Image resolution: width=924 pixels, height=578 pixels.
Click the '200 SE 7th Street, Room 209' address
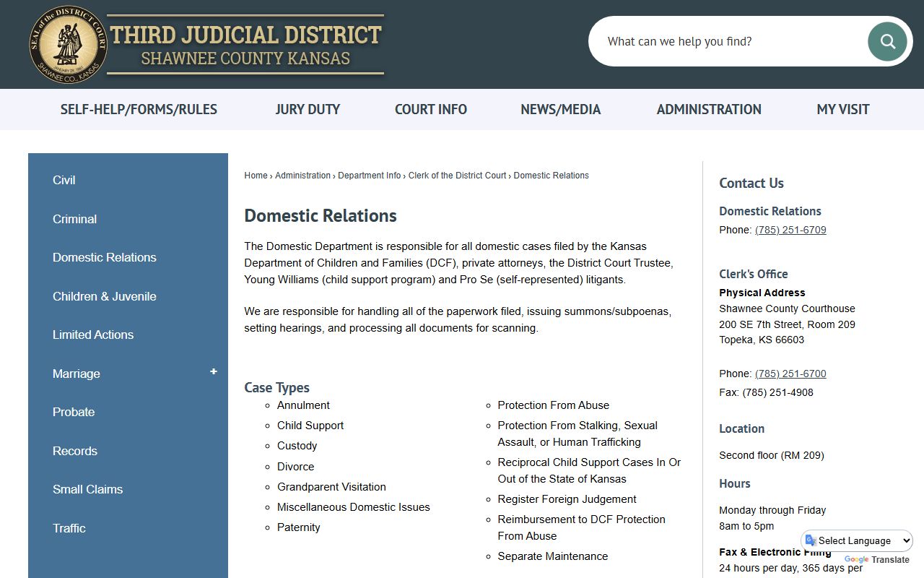pyautogui.click(x=787, y=324)
